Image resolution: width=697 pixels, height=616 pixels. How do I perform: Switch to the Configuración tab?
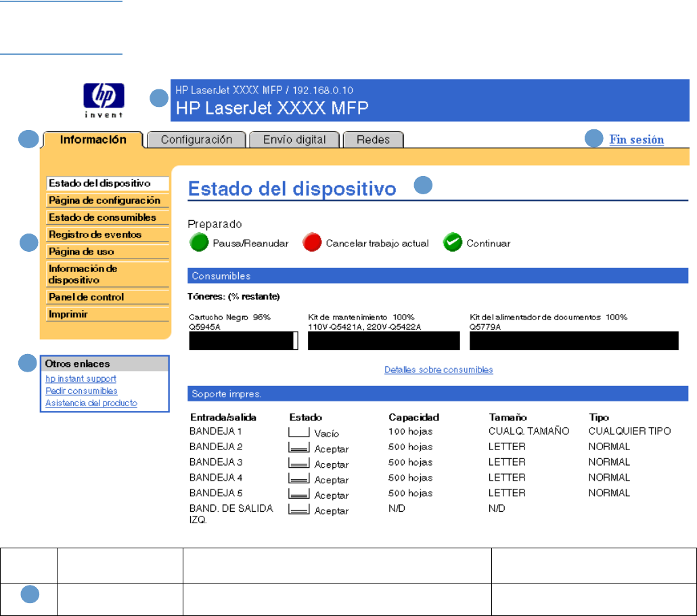[196, 139]
